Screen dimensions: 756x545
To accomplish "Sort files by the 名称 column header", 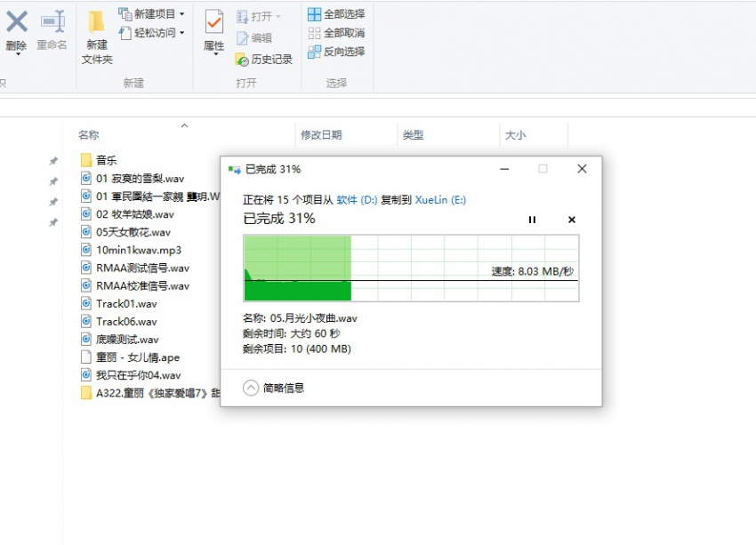I will (x=86, y=133).
